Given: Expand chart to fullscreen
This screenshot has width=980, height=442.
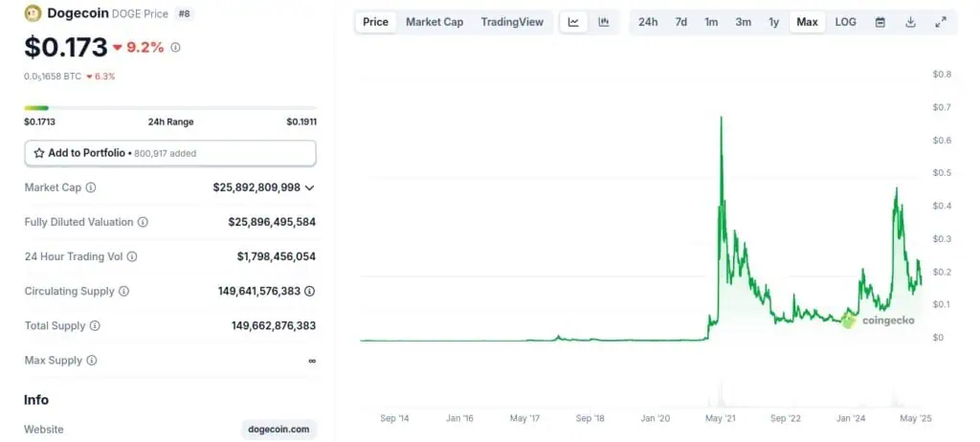Looking at the screenshot, I should point(941,22).
